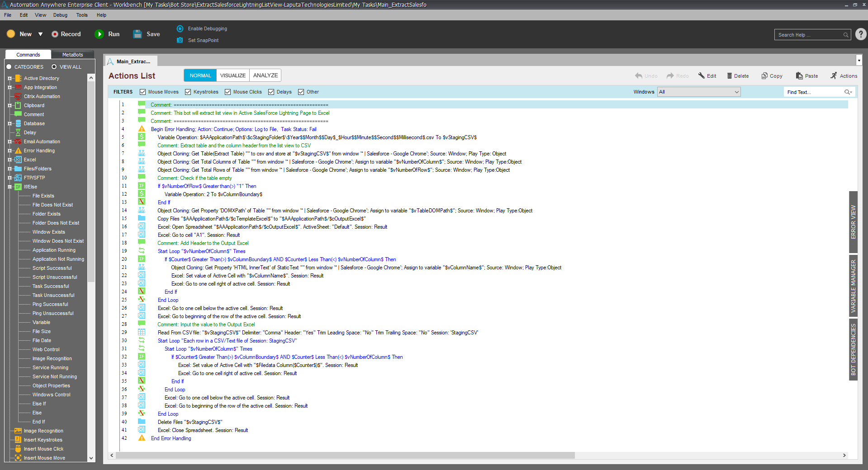
Task: Expand the Files/Folders tree node
Action: [9, 169]
